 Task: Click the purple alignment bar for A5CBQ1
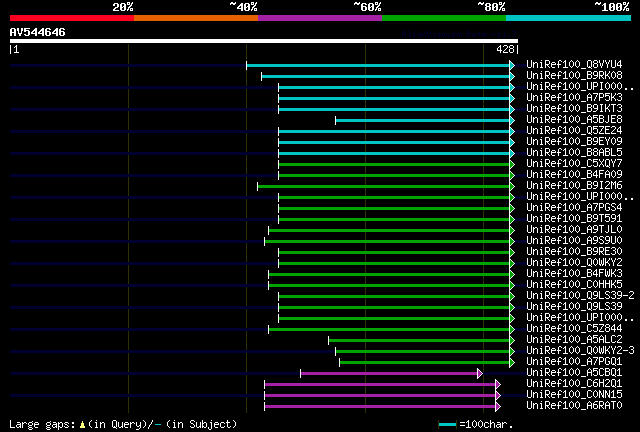(x=389, y=374)
